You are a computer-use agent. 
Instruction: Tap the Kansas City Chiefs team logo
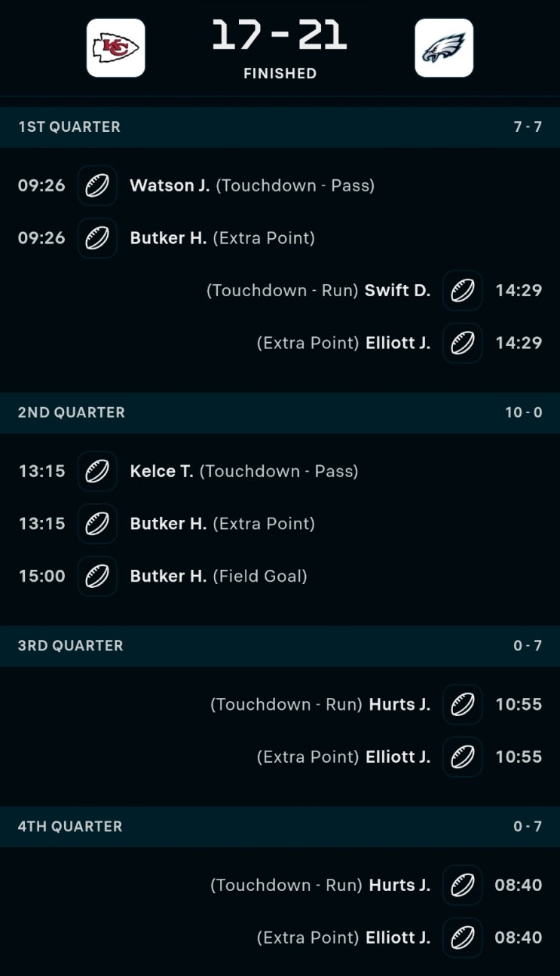tap(115, 48)
